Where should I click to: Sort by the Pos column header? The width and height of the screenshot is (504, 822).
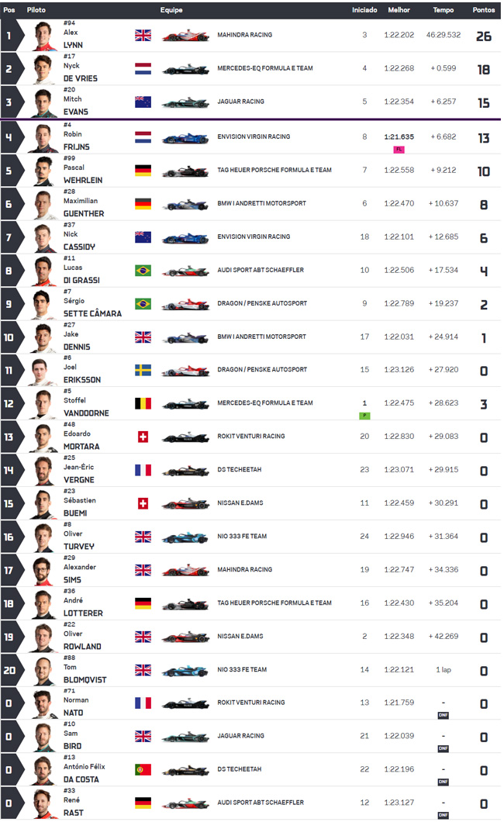click(9, 10)
